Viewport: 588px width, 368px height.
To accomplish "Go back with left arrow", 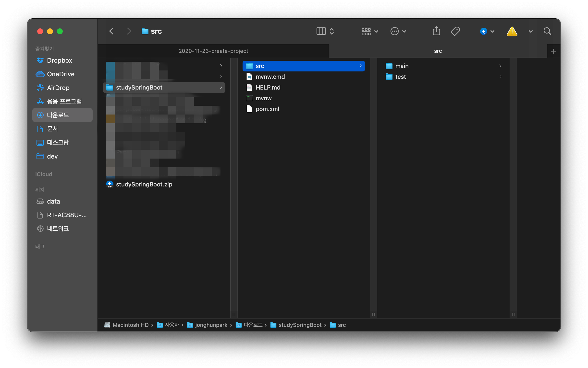I will pos(111,31).
